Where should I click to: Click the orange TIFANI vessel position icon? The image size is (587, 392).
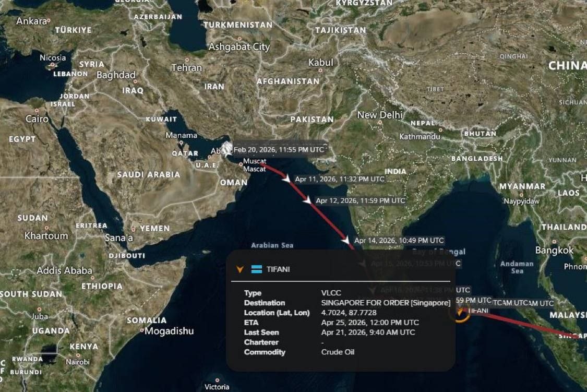point(460,313)
